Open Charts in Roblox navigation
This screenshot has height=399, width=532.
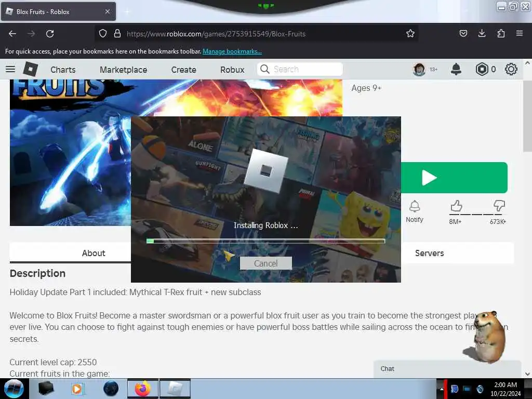pos(63,70)
